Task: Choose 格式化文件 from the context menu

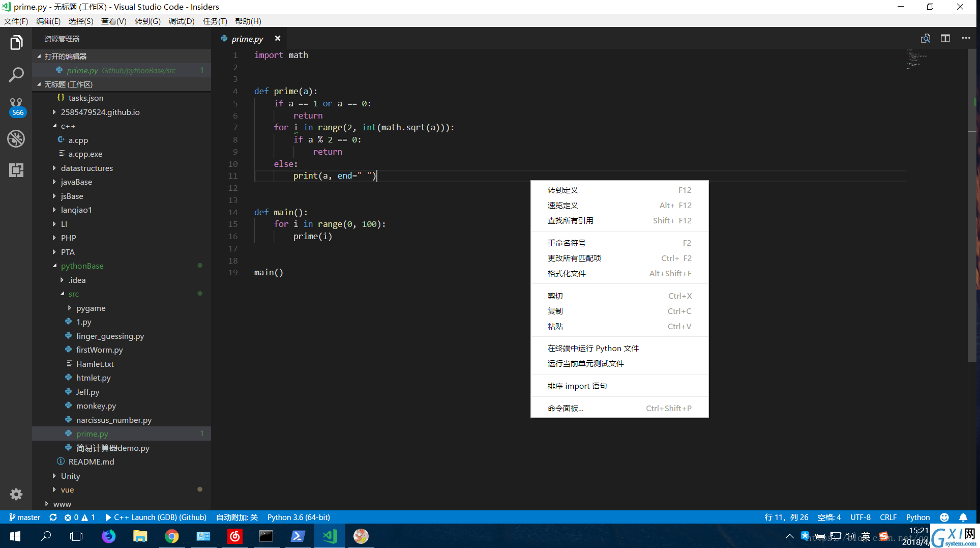Action: [619, 273]
